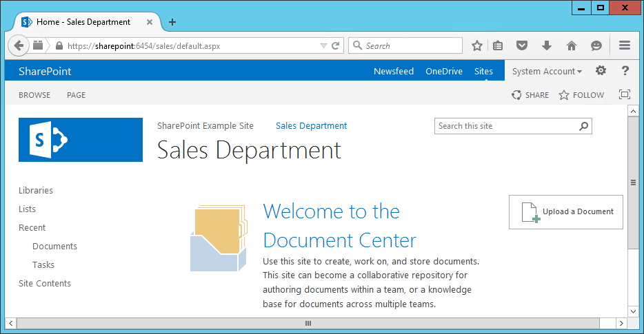Click the Pocket icon in toolbar
Viewport: 644px width, 334px height.
coord(521,45)
